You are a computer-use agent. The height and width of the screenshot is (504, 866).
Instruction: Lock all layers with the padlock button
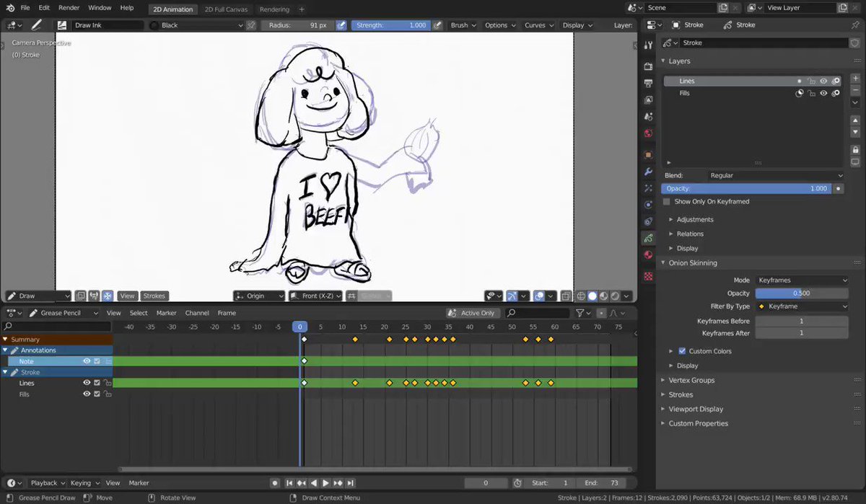coord(855,150)
